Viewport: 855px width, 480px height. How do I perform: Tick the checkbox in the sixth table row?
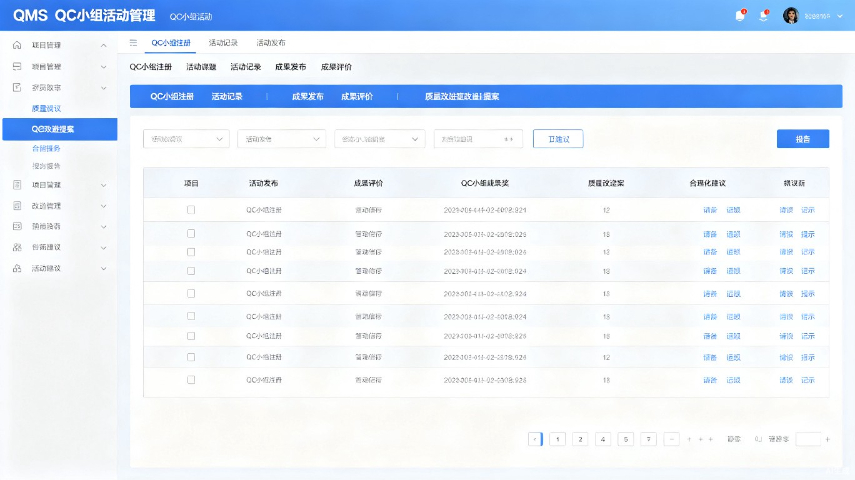click(x=191, y=316)
